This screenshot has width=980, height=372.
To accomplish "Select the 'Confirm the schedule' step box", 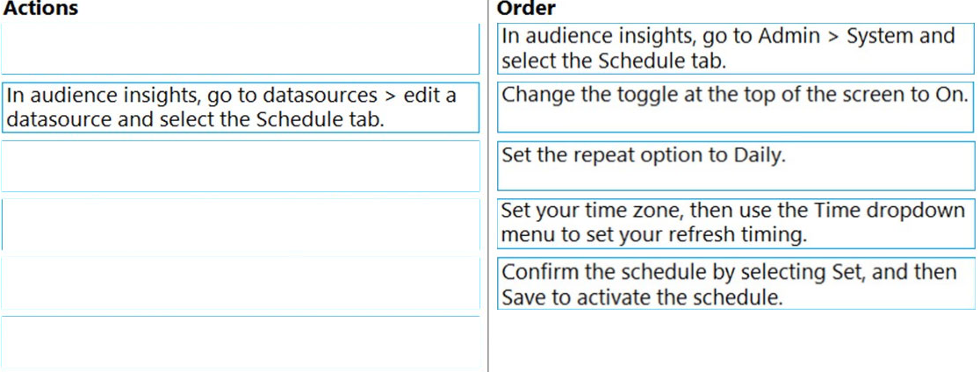I will [736, 284].
